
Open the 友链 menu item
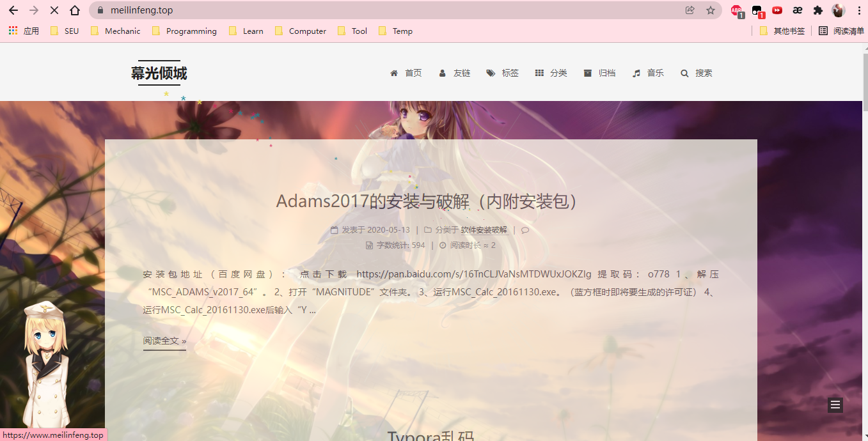tap(454, 73)
